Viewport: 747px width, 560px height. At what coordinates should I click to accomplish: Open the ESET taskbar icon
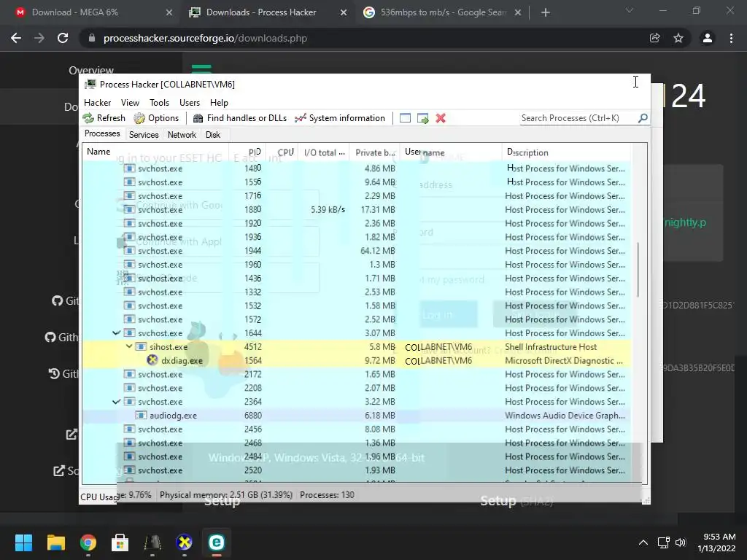click(216, 542)
